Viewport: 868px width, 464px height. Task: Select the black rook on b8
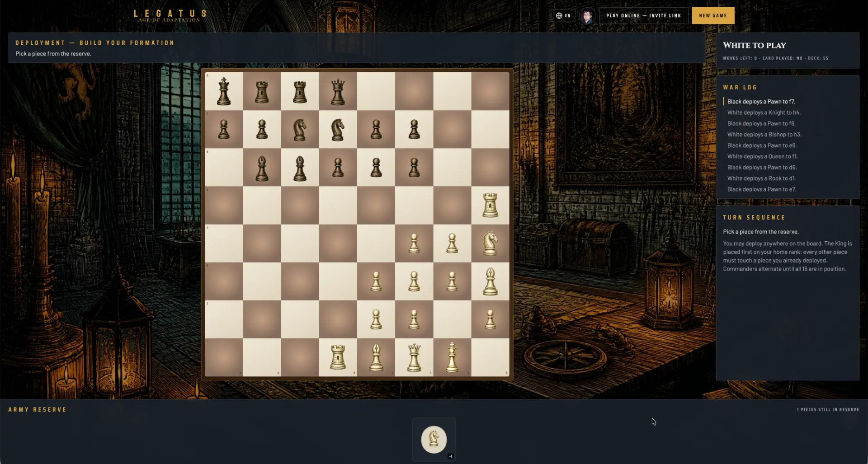coord(262,92)
